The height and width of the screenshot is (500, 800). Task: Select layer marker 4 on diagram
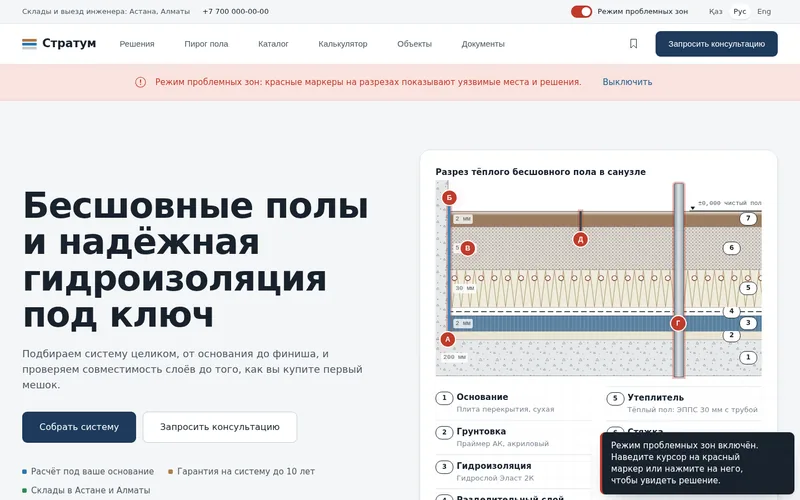click(x=732, y=311)
